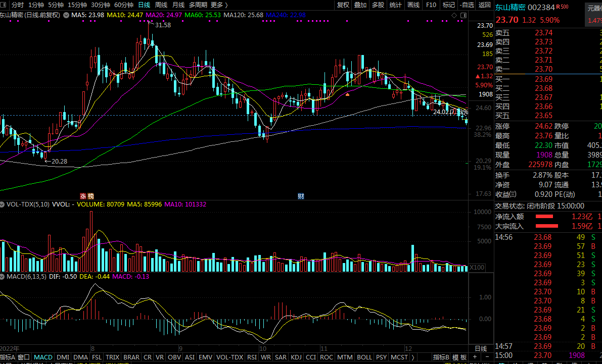Toggle 复权 price adjustment
Viewport: 602px width, 364px height.
coord(343,5)
